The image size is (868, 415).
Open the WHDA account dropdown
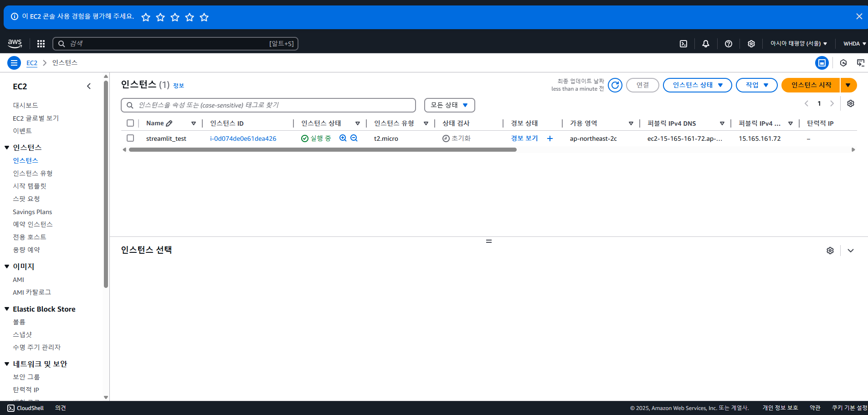click(x=854, y=44)
